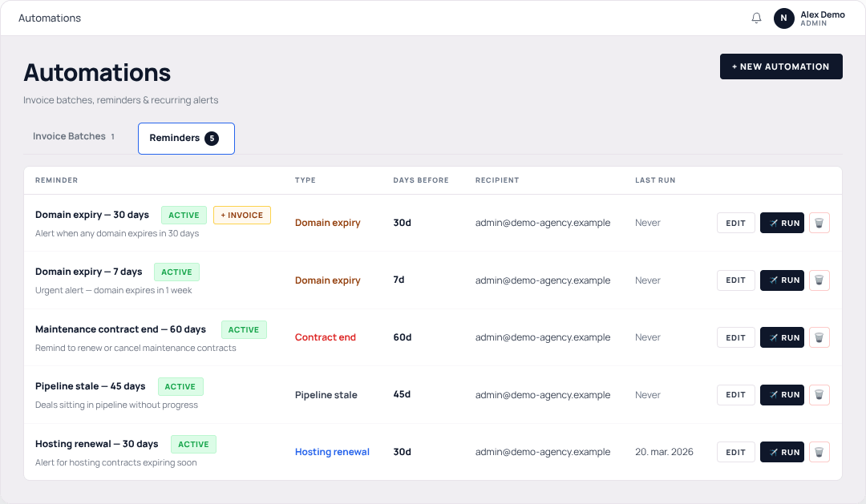866x504 pixels.
Task: Run the Maintenance contract end reminder
Action: (x=782, y=337)
